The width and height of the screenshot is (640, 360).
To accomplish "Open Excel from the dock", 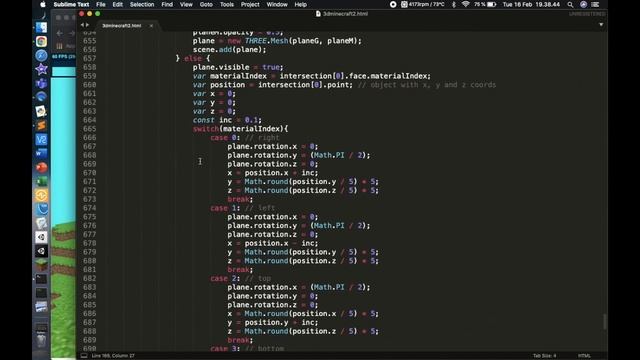I will pyautogui.click(x=41, y=181).
